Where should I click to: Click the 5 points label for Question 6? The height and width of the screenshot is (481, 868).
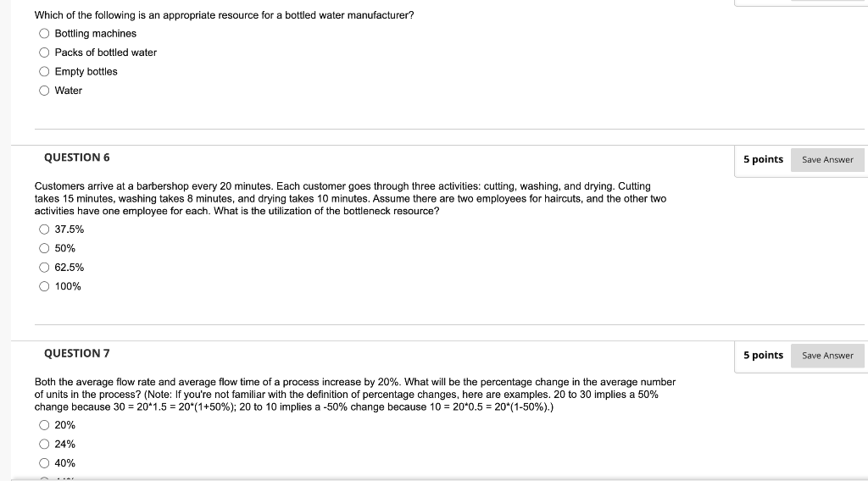[x=764, y=159]
